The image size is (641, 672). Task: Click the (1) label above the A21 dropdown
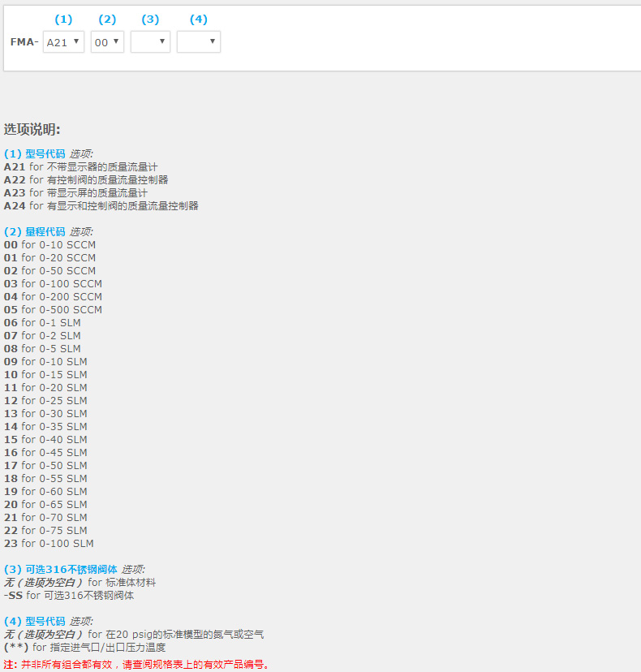pyautogui.click(x=62, y=19)
